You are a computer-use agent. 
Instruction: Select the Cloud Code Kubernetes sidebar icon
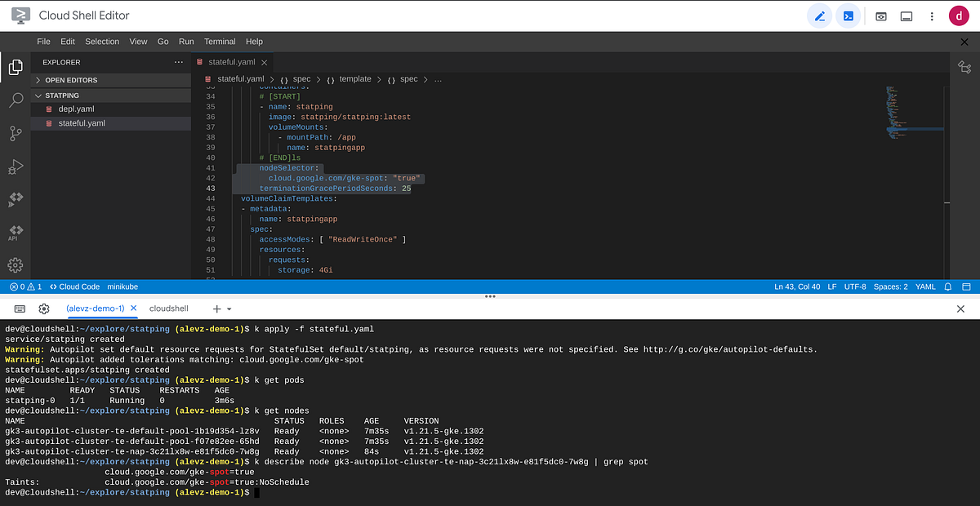pos(15,198)
